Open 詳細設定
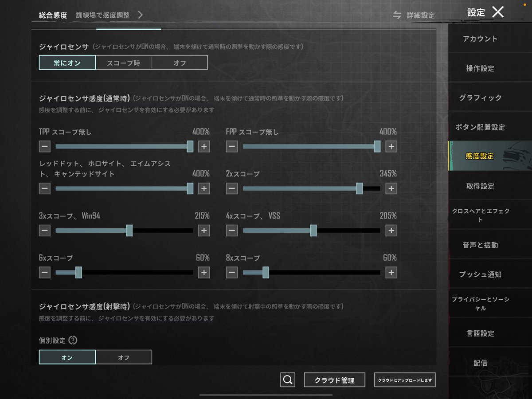The height and width of the screenshot is (399, 532). [x=421, y=15]
